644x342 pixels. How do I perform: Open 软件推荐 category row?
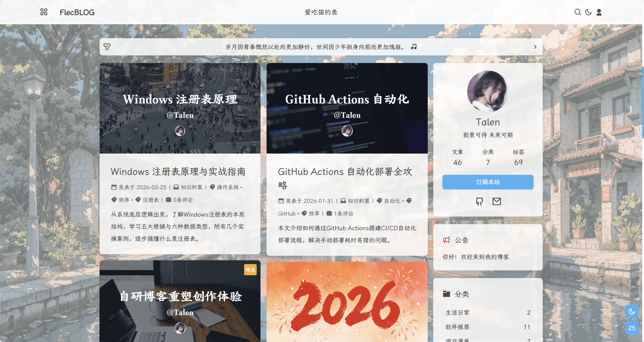[x=488, y=327]
